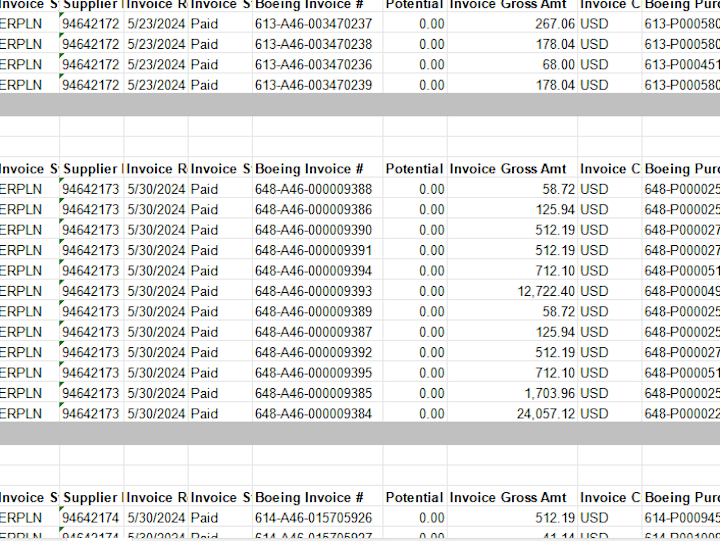
Task: Click supplier 94642174 in row 614-A46-015705926
Action: click(91, 518)
